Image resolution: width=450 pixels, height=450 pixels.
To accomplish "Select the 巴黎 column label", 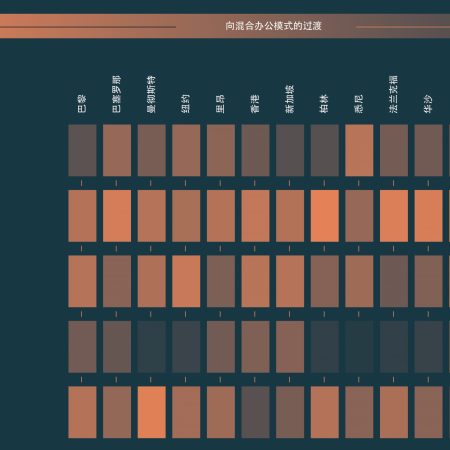I will pyautogui.click(x=82, y=104).
